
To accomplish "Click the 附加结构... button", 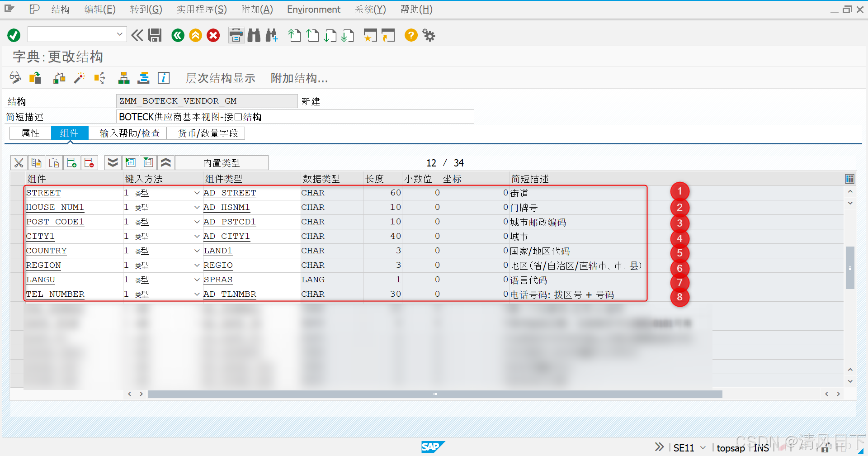I will click(x=298, y=78).
